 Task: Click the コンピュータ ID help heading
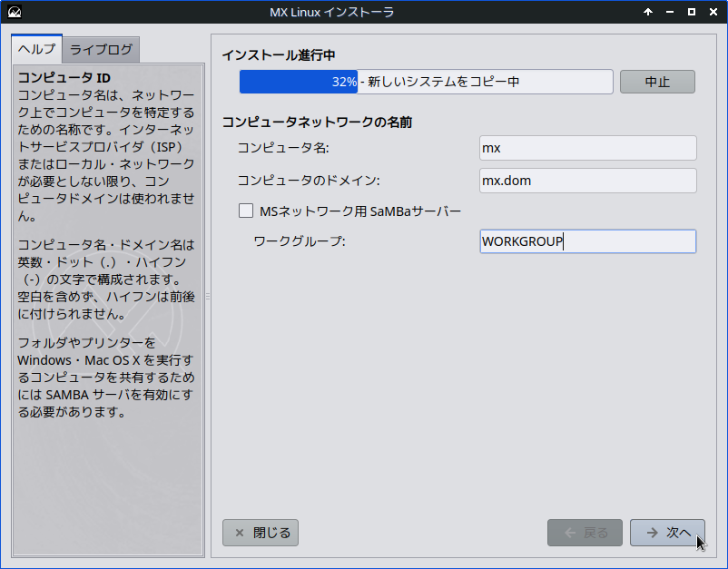(x=64, y=77)
